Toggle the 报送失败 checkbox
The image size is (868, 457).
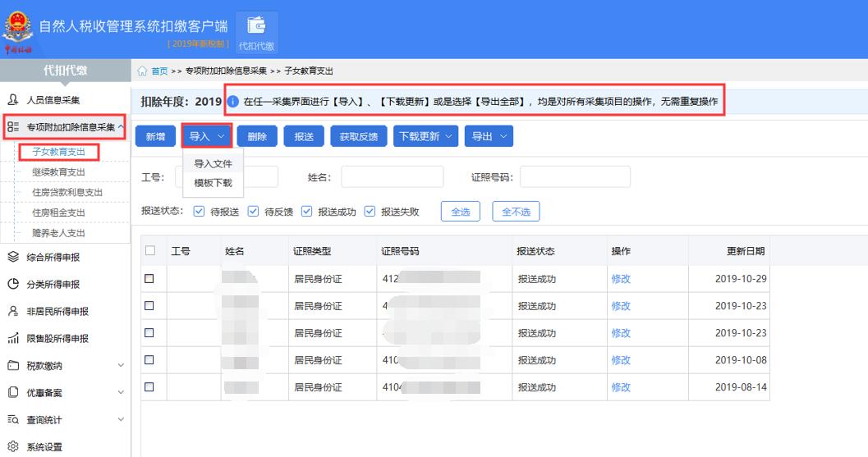[370, 212]
